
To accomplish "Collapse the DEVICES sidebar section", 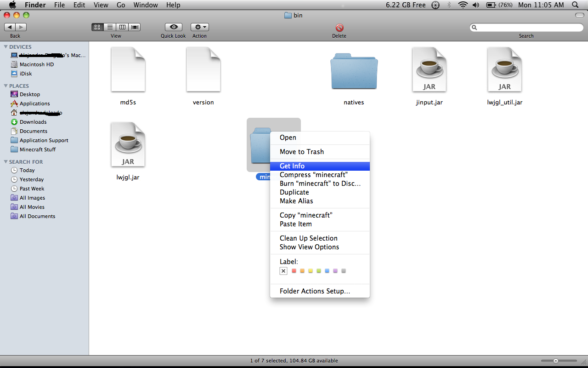I will click(6, 47).
